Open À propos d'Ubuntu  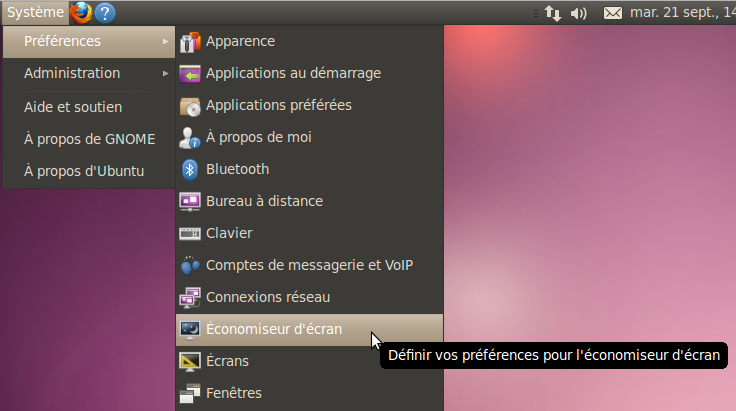(89, 171)
